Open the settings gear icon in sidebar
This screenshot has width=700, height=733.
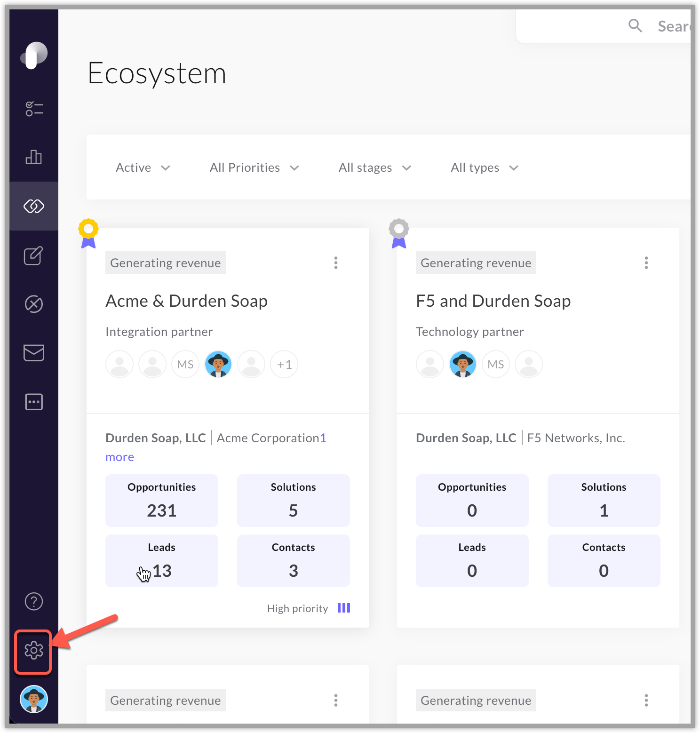pyautogui.click(x=33, y=651)
